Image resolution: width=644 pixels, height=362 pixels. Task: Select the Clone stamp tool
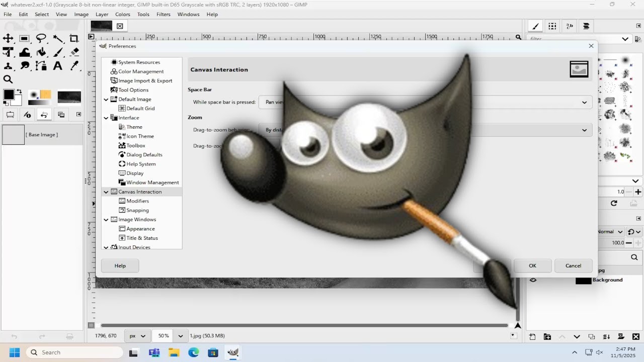pyautogui.click(x=8, y=65)
